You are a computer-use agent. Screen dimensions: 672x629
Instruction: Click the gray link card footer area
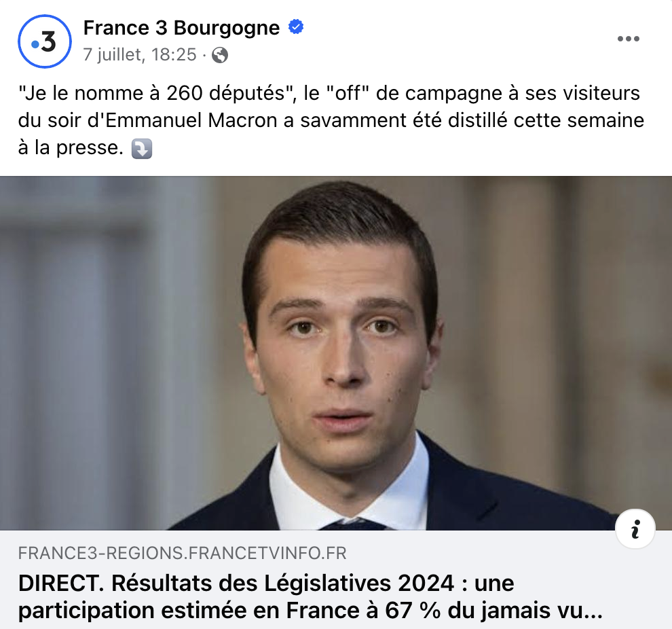336,579
